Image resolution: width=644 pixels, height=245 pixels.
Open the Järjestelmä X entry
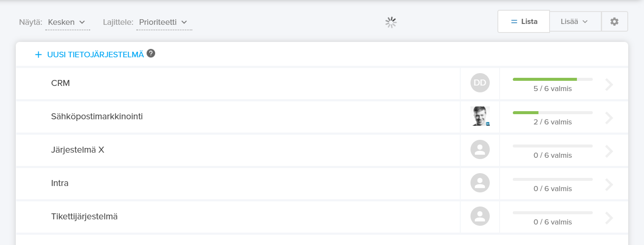pyautogui.click(x=77, y=150)
